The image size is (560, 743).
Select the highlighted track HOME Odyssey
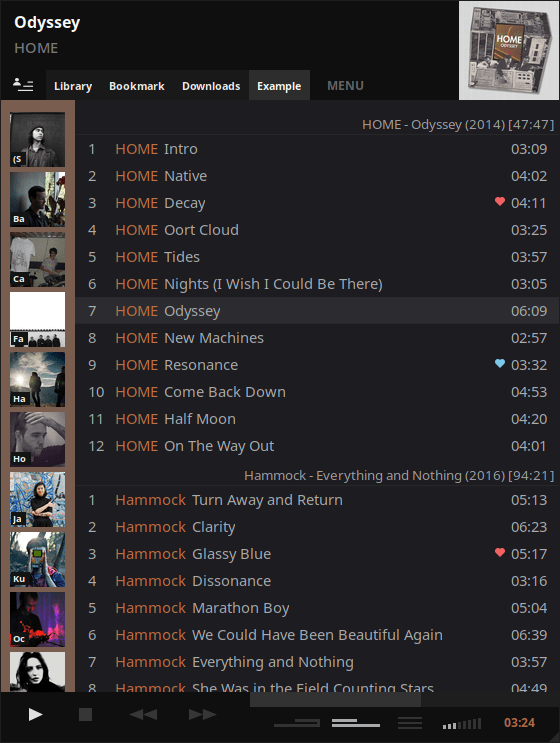[317, 311]
